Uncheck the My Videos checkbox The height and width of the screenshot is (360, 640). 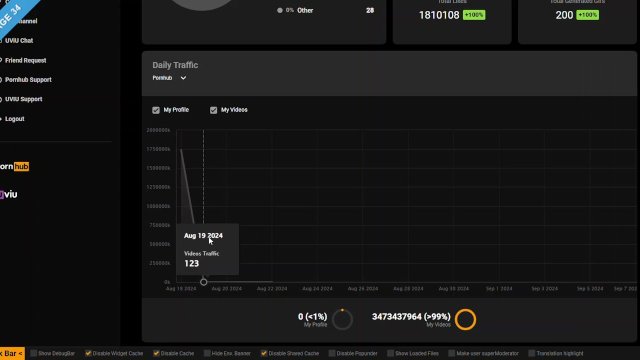pyautogui.click(x=213, y=110)
